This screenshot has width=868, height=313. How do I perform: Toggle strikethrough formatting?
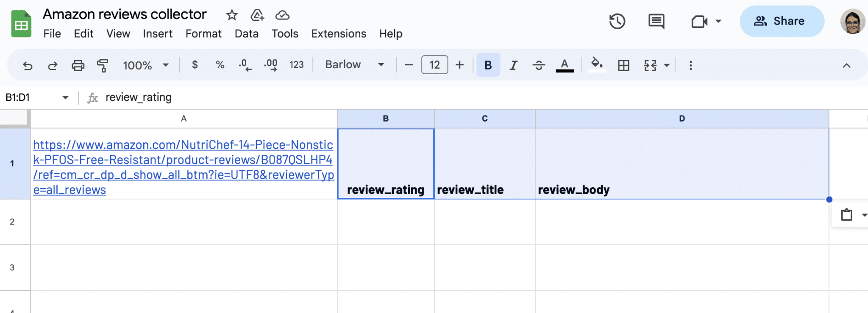pos(539,65)
